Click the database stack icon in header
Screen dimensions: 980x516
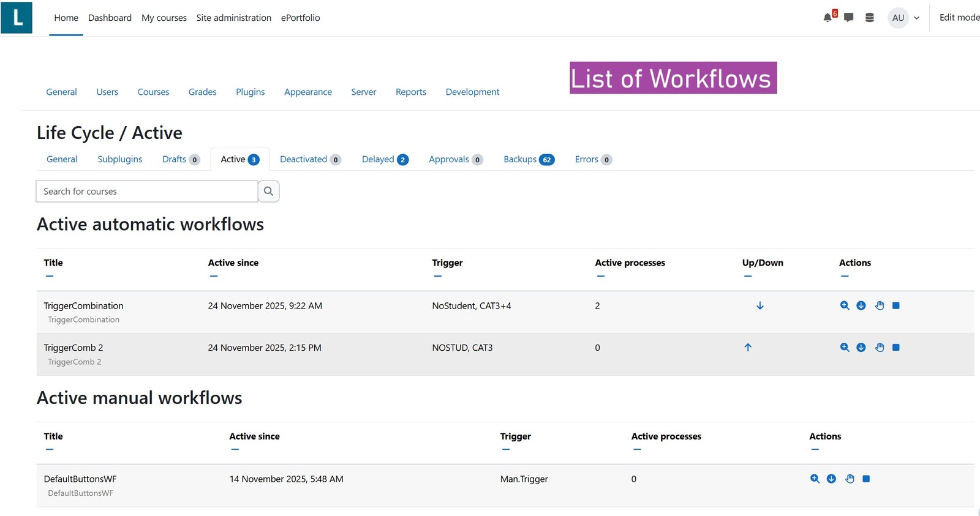click(870, 18)
